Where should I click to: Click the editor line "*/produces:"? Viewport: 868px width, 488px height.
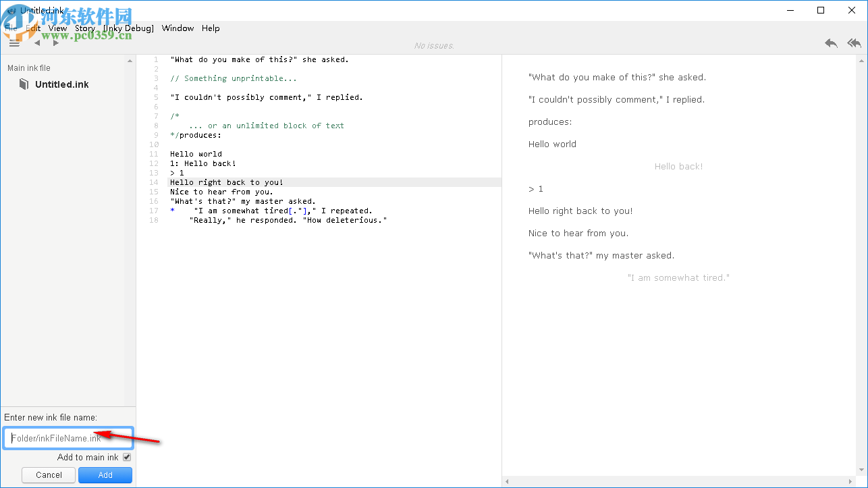click(196, 135)
